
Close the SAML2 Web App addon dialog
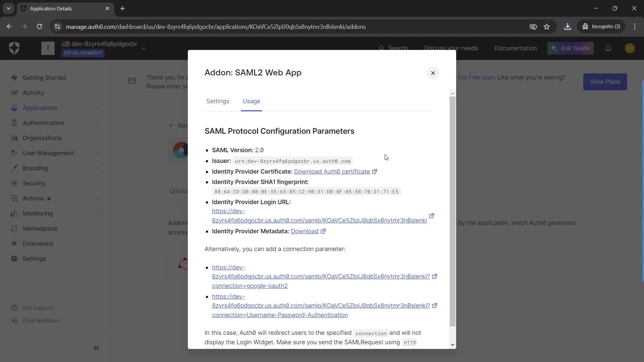pos(433,73)
